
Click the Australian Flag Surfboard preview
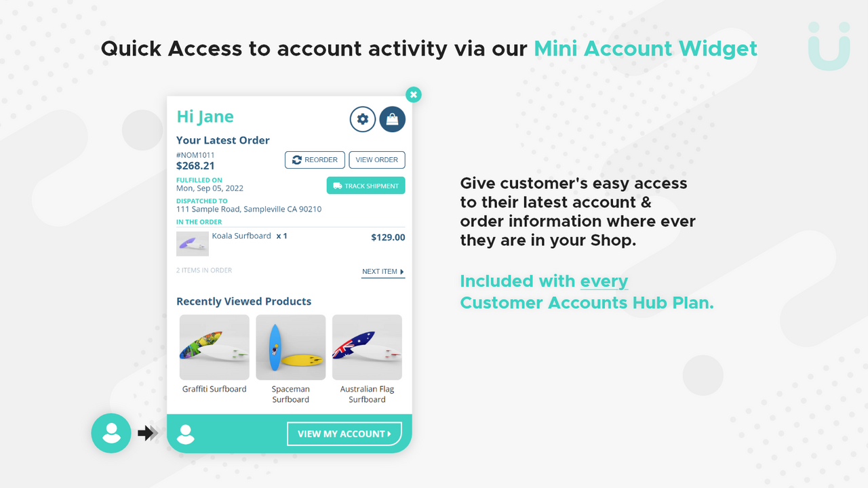click(367, 346)
